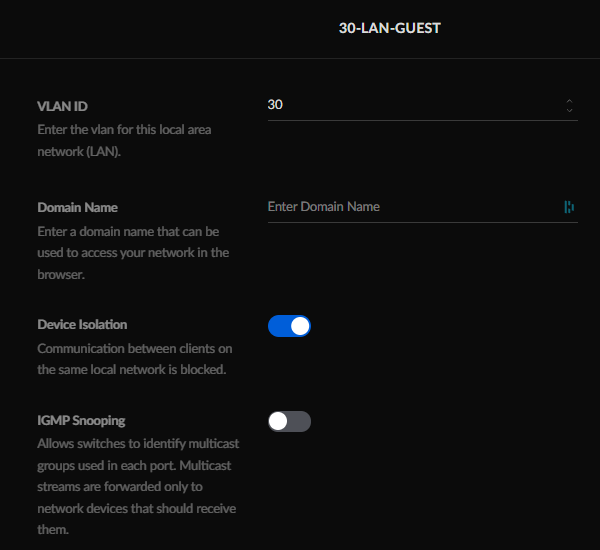Click the white knob of IGMP Snooping switch
The width and height of the screenshot is (600, 550).
279,421
